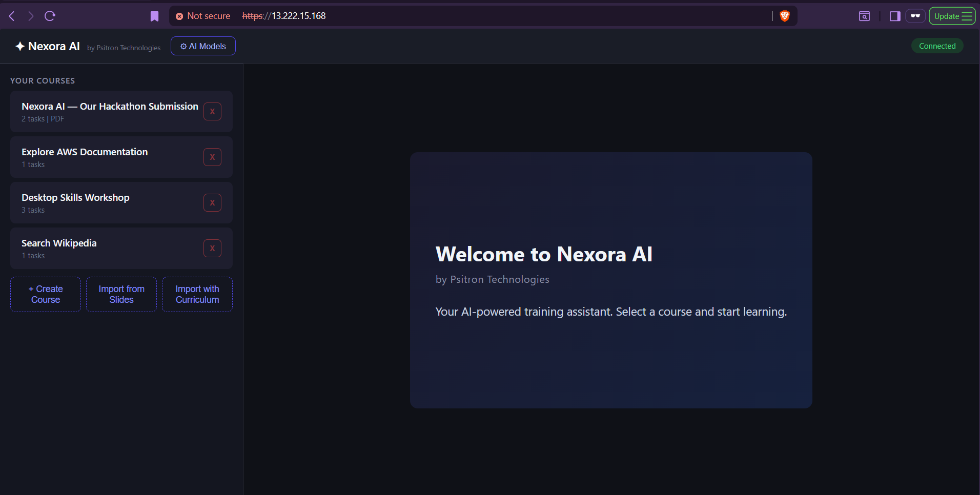Click the '2 tasks | PDF' label

pyautogui.click(x=43, y=119)
